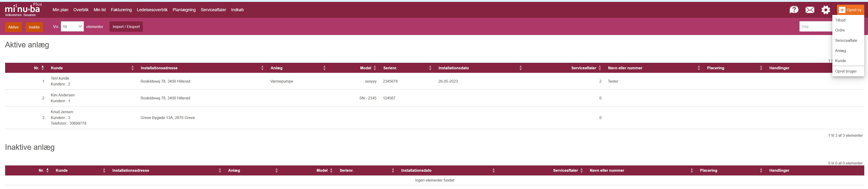868x189 pixels.
Task: Open the Planlægning menu
Action: [x=184, y=10]
